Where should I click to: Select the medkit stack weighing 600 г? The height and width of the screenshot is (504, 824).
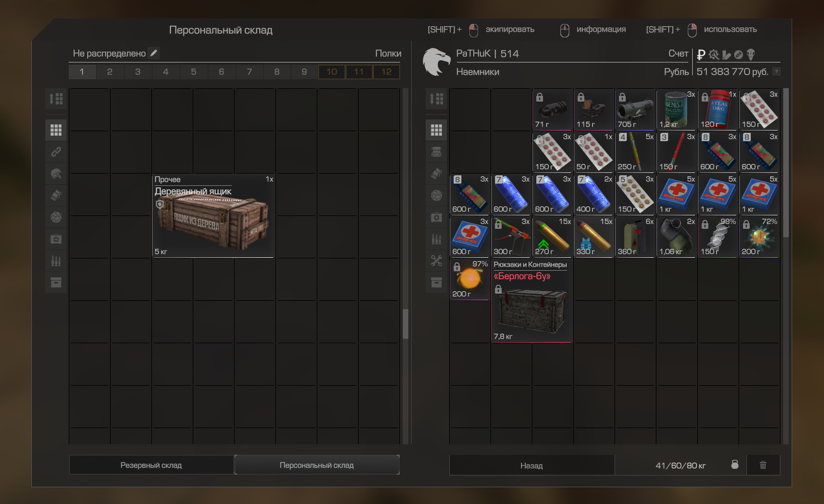470,237
